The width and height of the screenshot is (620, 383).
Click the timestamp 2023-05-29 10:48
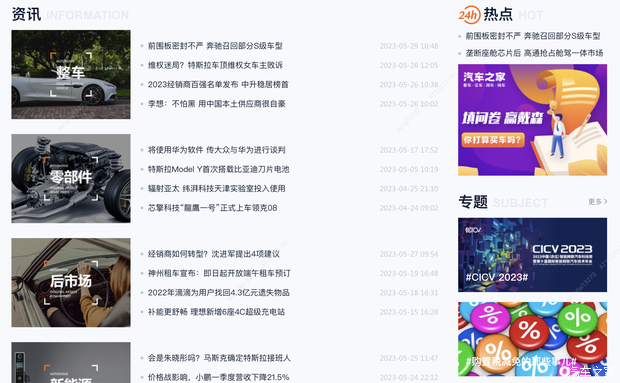409,46
